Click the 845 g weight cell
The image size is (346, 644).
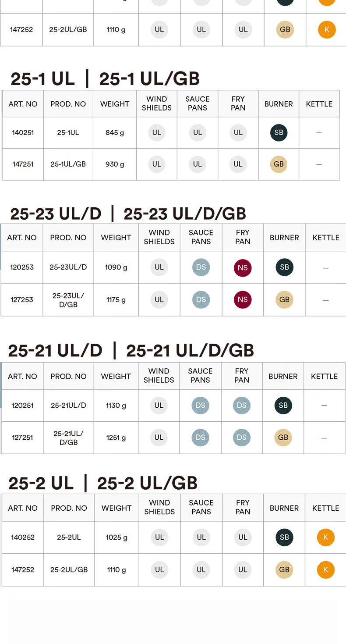click(115, 132)
